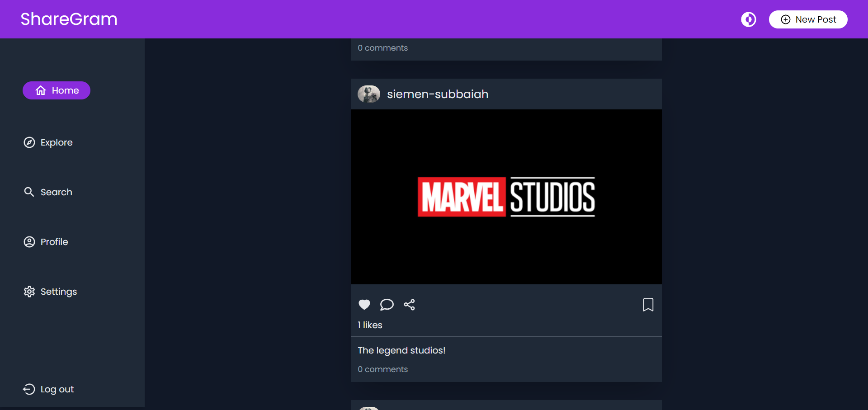Toggle dark/light theme in the top bar

749,19
